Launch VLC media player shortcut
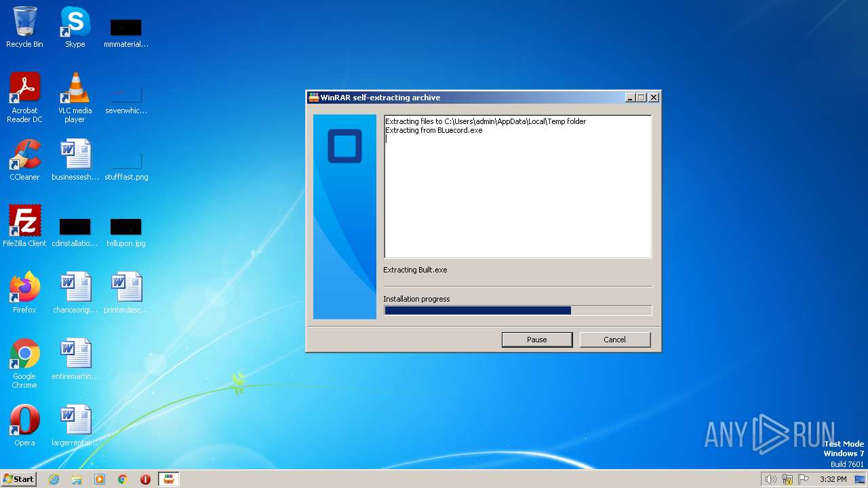This screenshot has width=868, height=488. (x=75, y=98)
